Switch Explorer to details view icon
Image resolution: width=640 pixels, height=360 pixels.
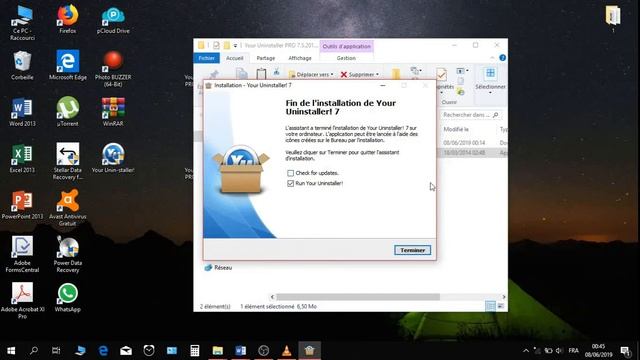[491, 306]
